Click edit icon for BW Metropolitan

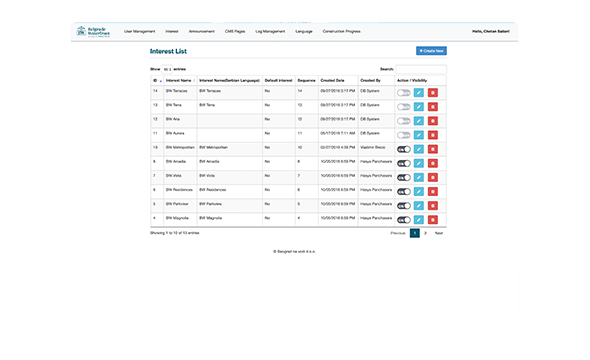418,149
